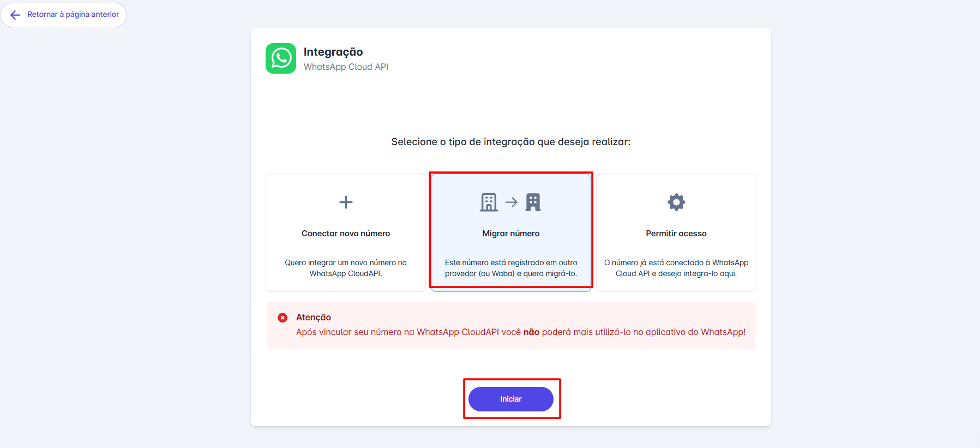Click the "WhatsApp Cloud API" subtitle
Screen dimensions: 980x448
[x=346, y=67]
